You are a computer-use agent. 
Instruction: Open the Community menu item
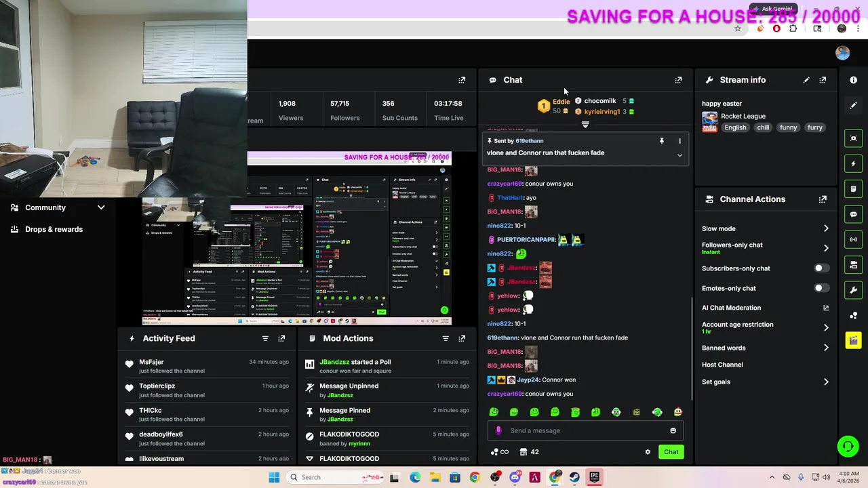tap(45, 207)
